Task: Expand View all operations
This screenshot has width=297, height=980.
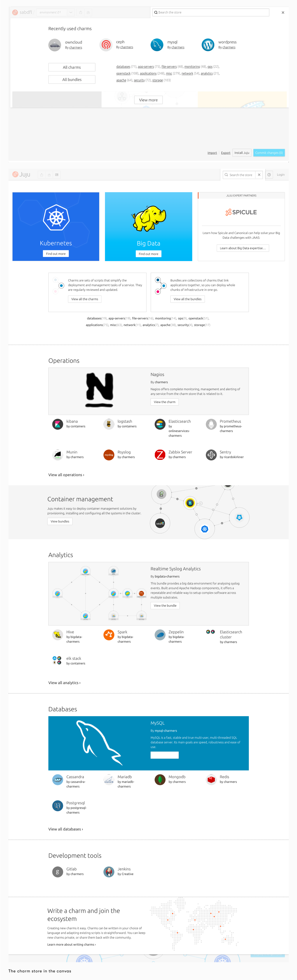Action: [x=66, y=475]
